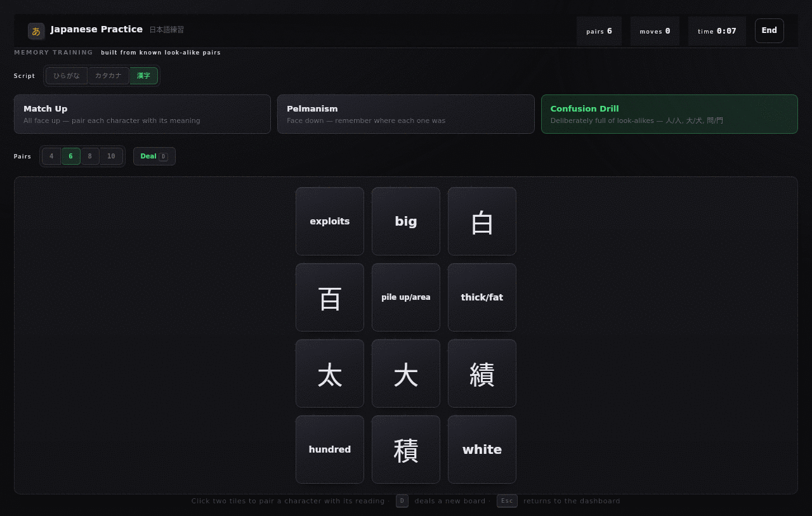Pick the 大 kanji tile
Image resolution: width=812 pixels, height=516 pixels.
[406, 373]
